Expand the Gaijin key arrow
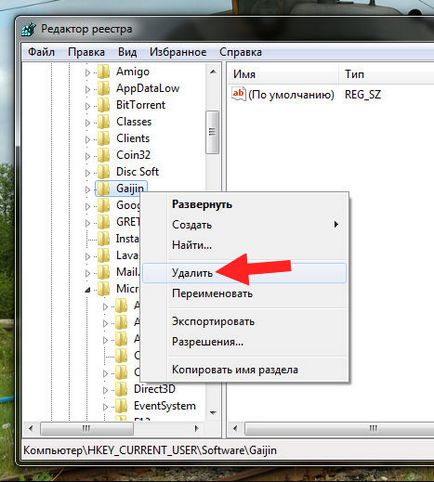Viewport: 434px width, 482px height. 88,189
